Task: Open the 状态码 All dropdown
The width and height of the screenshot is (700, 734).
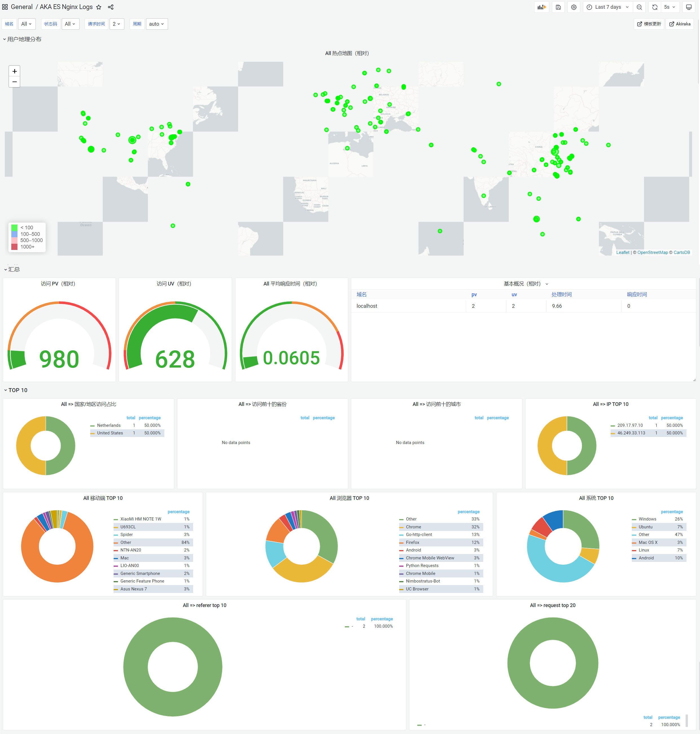Action: click(70, 24)
